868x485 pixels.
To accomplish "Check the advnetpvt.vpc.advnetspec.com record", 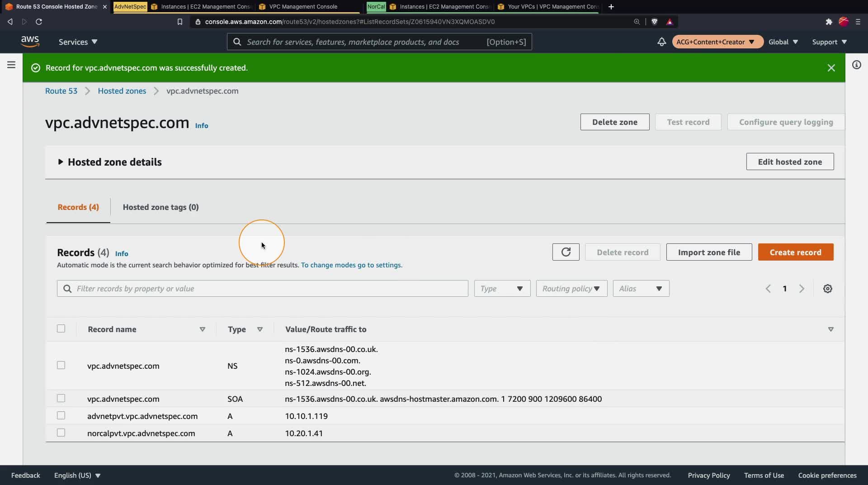I will point(61,415).
